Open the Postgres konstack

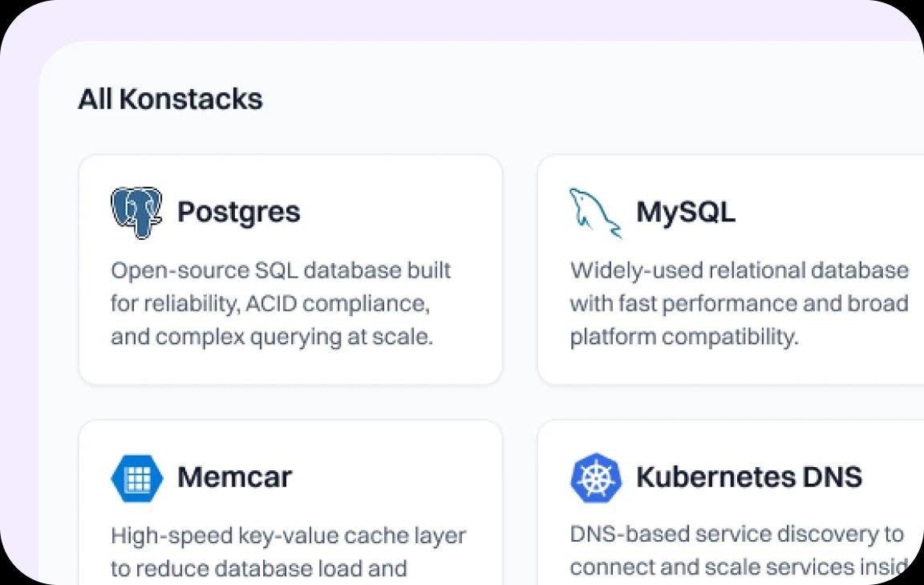(x=289, y=269)
